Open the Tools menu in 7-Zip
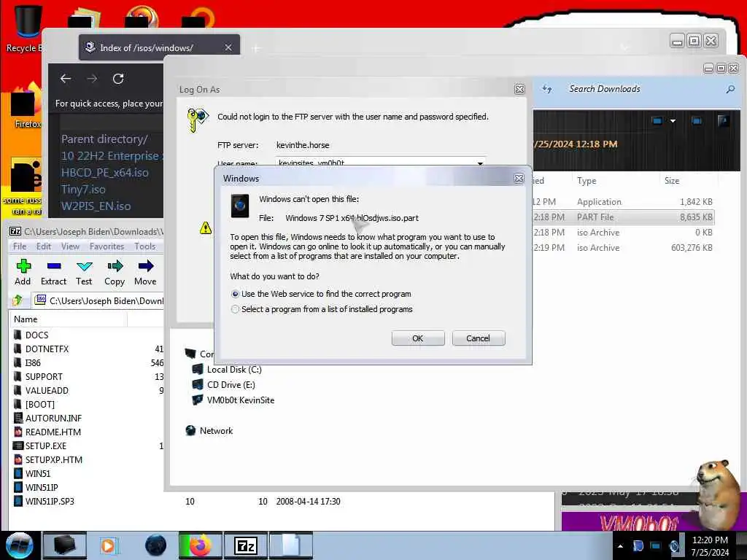 coord(145,246)
